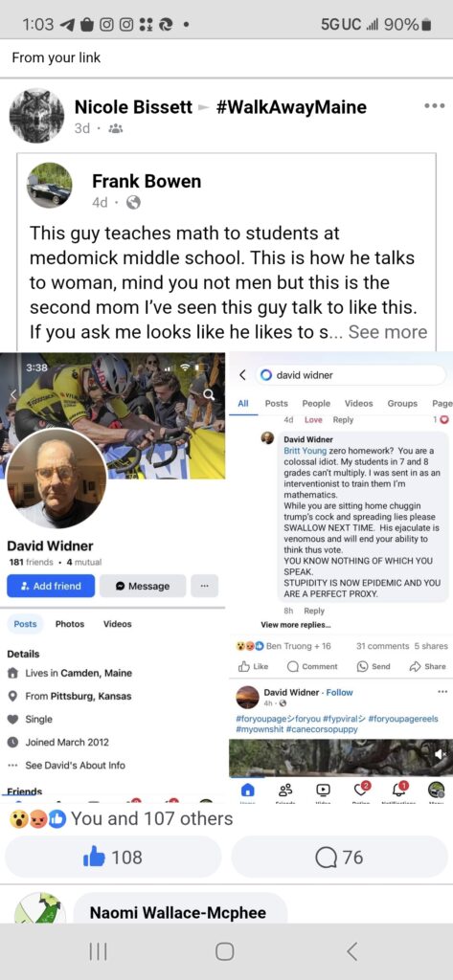Open the #WalkAwayMaine group link
The height and width of the screenshot is (980, 453).
click(291, 107)
